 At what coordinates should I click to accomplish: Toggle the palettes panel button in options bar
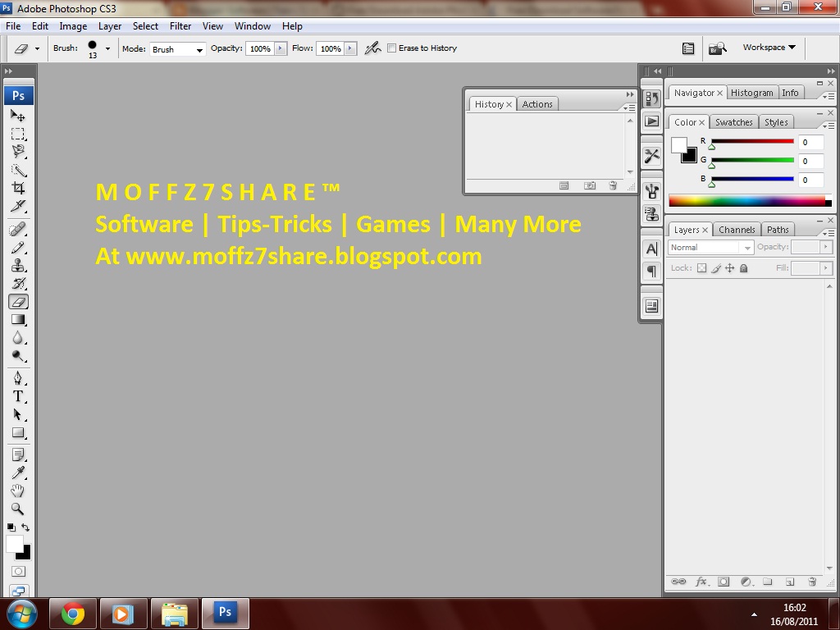(x=688, y=48)
